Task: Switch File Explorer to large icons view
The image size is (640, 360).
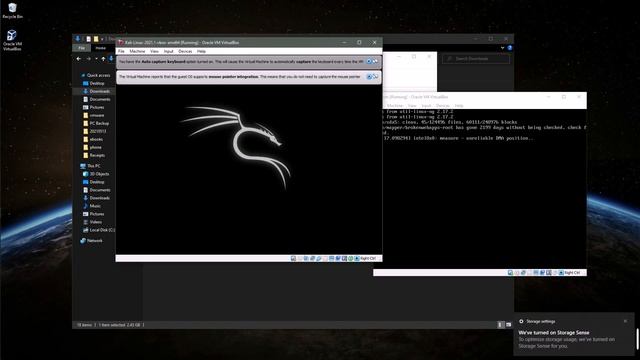Action: click(x=509, y=325)
